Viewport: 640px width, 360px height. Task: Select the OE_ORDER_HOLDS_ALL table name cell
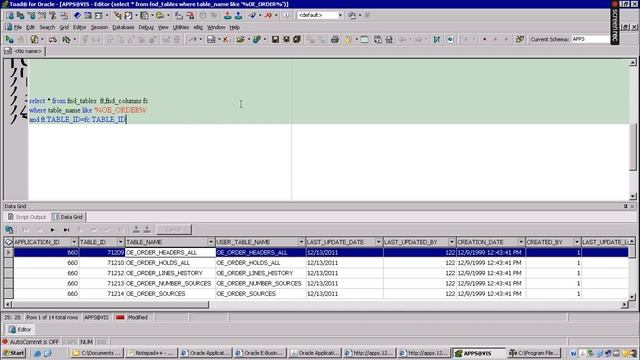170,263
